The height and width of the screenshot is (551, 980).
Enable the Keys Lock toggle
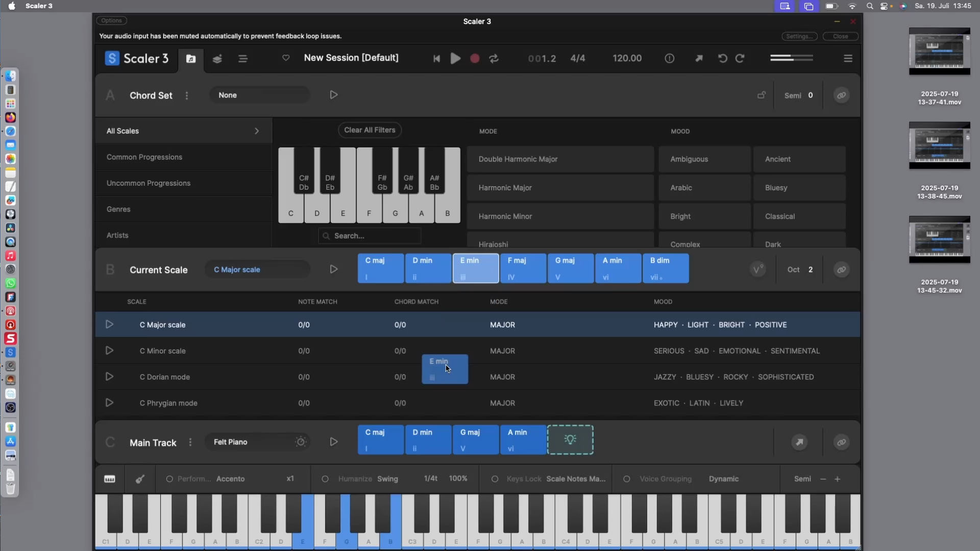pos(495,479)
